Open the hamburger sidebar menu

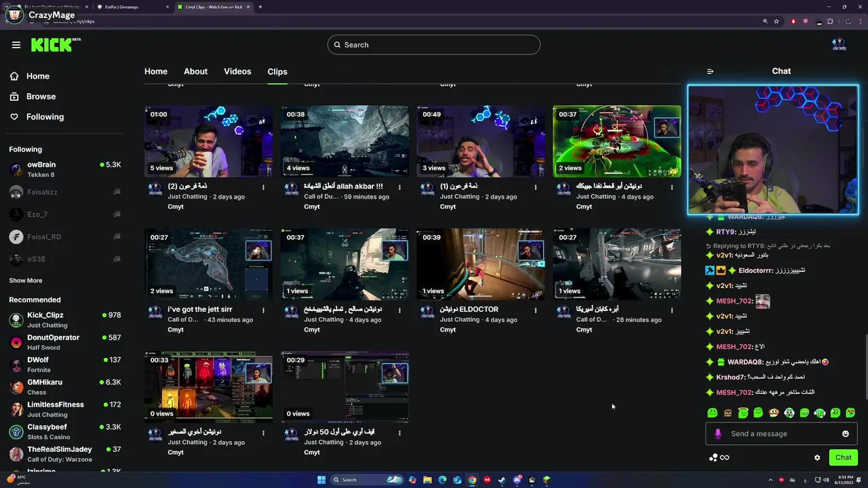pos(16,45)
